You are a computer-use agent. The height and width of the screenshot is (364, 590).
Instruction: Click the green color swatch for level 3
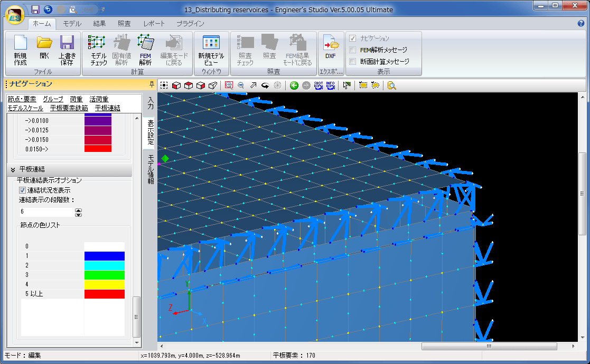tap(104, 275)
